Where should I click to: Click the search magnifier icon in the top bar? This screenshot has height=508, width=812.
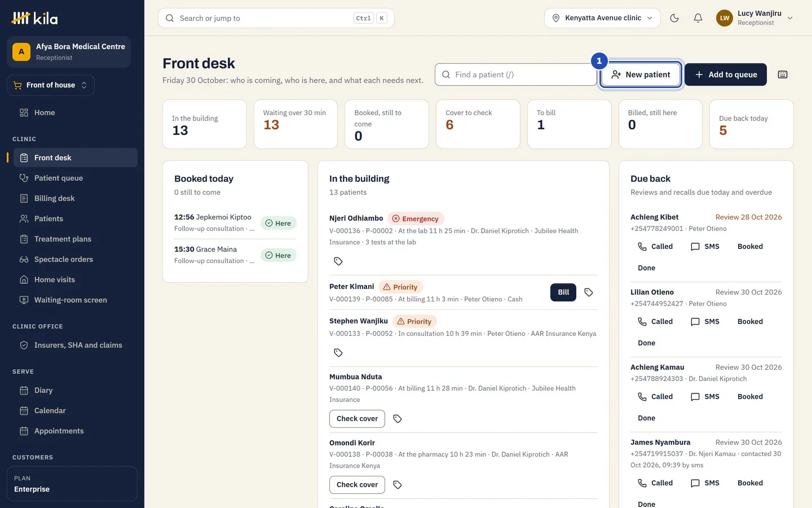pyautogui.click(x=170, y=18)
